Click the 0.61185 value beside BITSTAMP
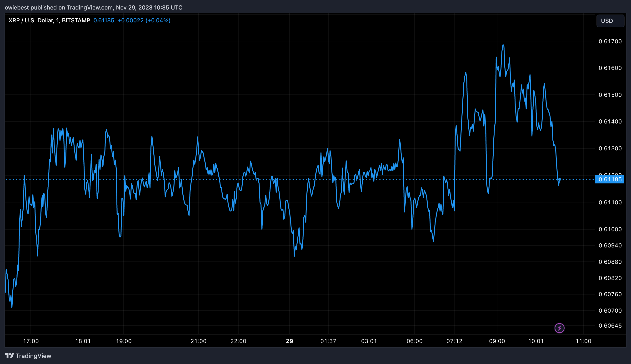The height and width of the screenshot is (364, 631). (104, 20)
